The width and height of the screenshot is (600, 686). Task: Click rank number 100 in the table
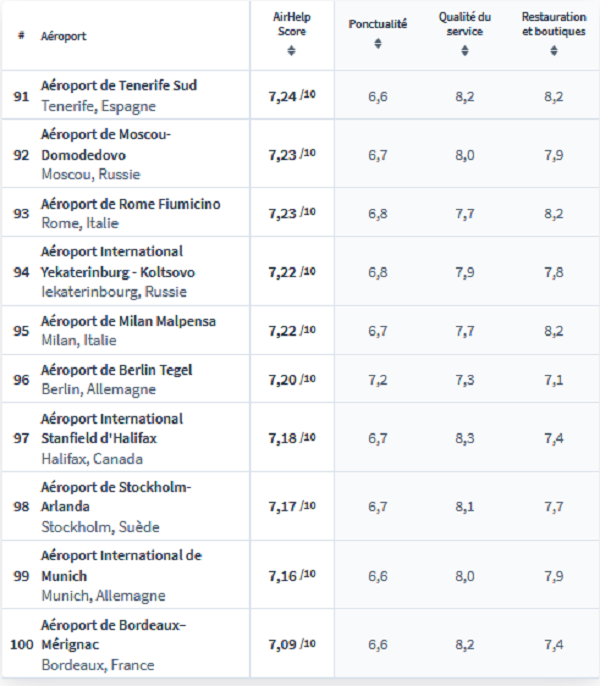click(x=21, y=644)
